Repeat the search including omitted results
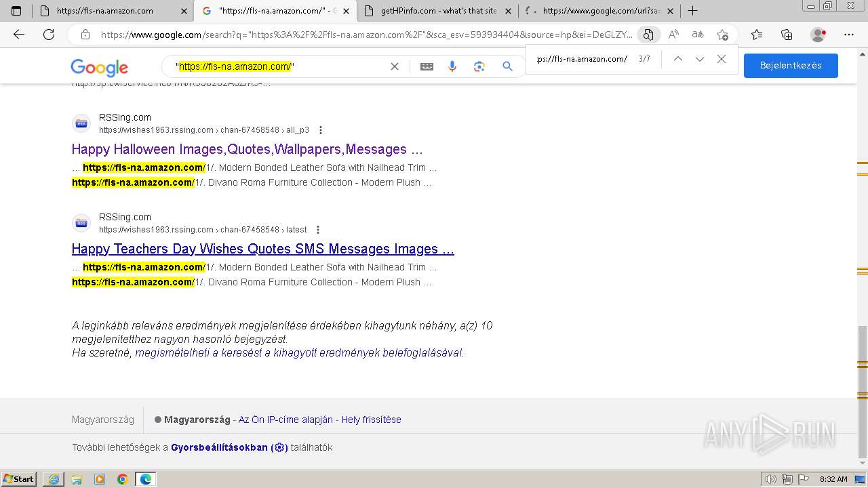 coord(298,353)
